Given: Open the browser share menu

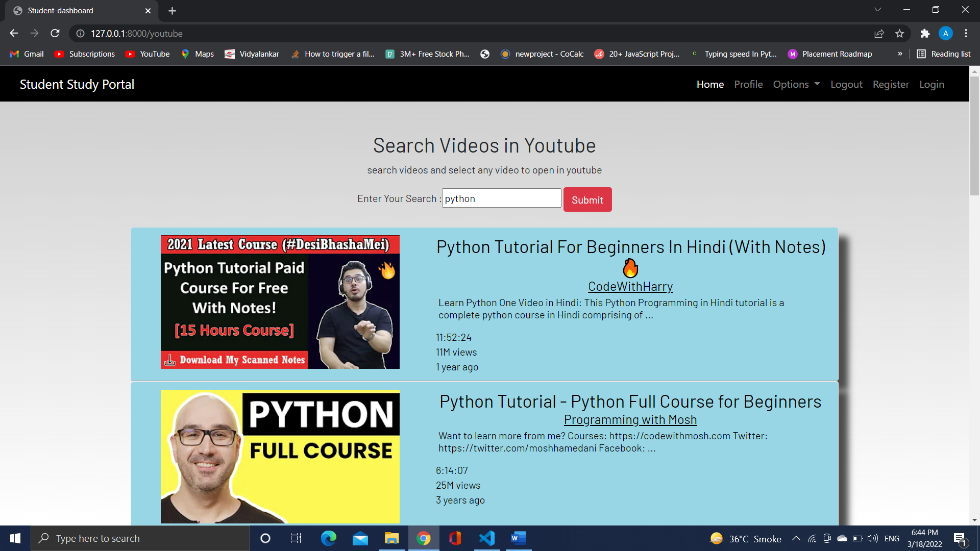Looking at the screenshot, I should tap(879, 33).
